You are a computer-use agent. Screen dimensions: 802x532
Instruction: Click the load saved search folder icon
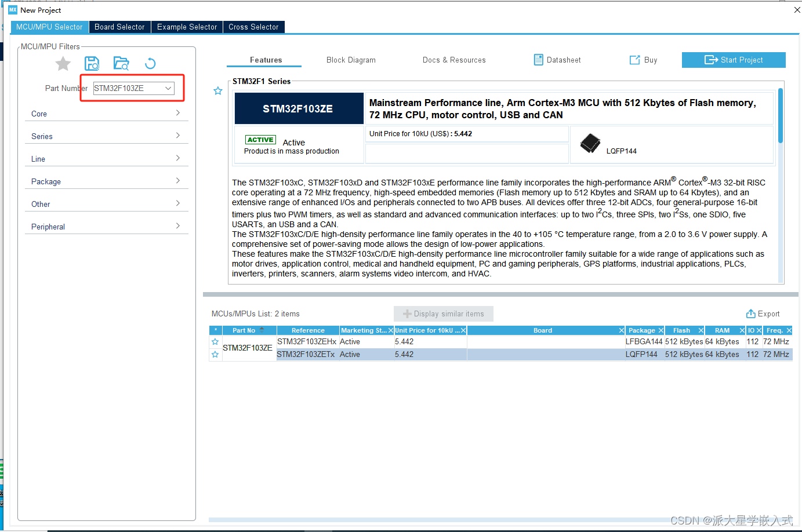pos(121,64)
